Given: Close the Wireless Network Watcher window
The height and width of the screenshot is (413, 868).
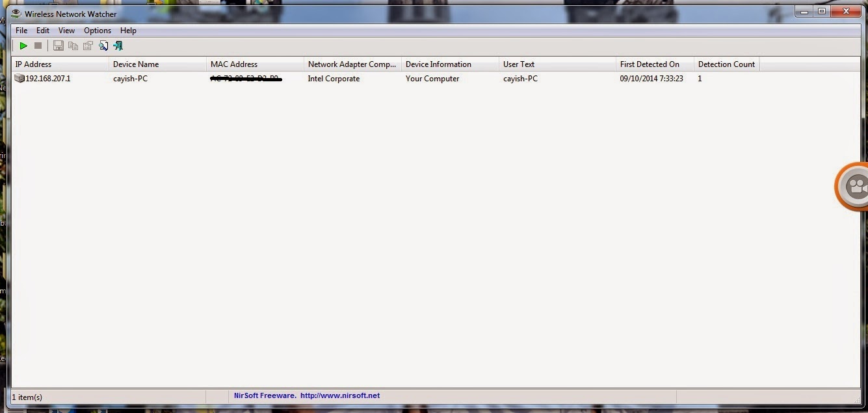Looking at the screenshot, I should click(845, 11).
